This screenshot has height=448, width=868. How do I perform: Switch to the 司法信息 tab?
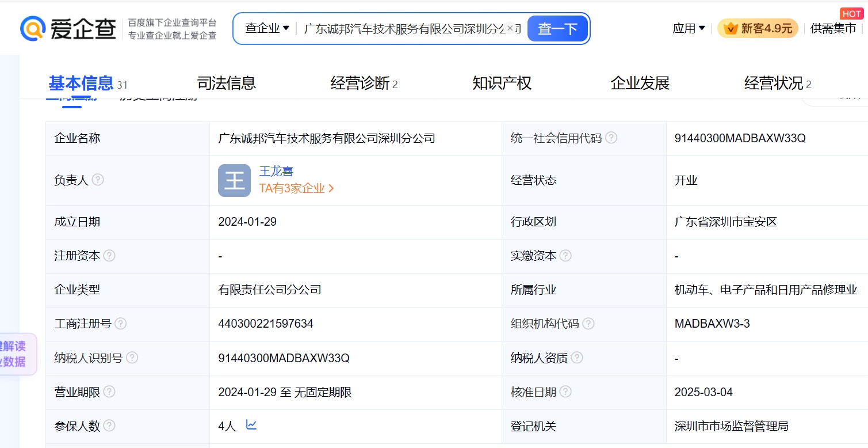pyautogui.click(x=226, y=83)
